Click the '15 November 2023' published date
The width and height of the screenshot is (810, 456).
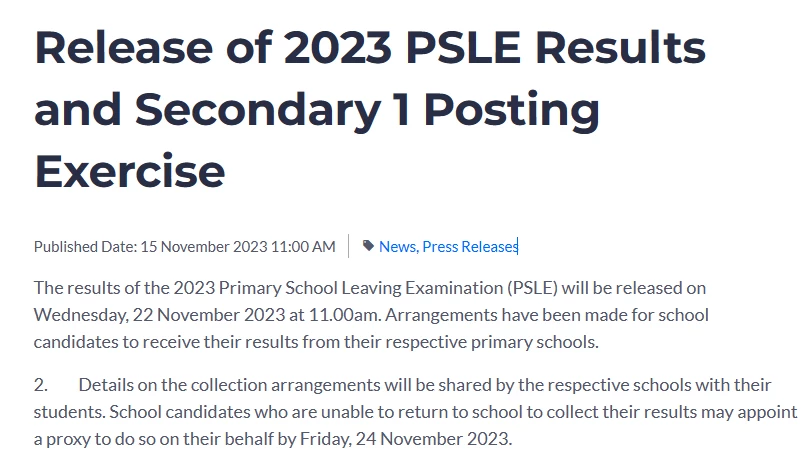point(204,247)
